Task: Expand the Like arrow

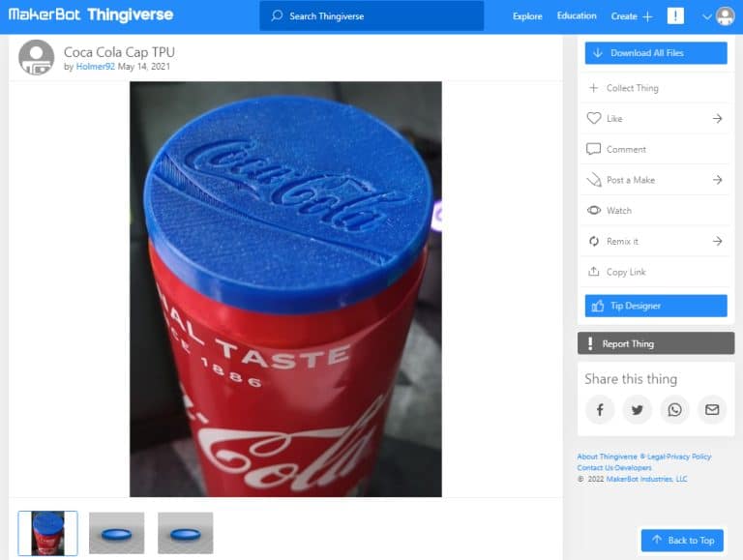Action: click(x=718, y=118)
